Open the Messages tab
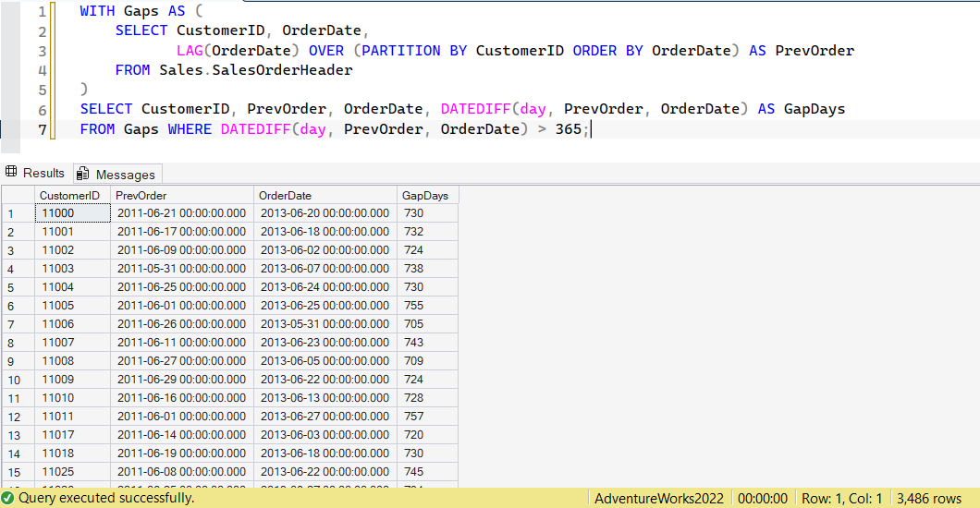The height and width of the screenshot is (508, 980). coord(117,175)
